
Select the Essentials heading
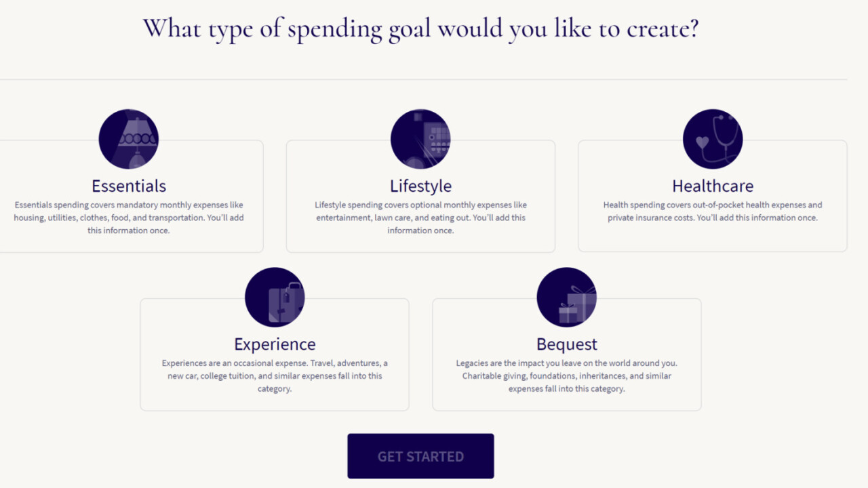129,186
